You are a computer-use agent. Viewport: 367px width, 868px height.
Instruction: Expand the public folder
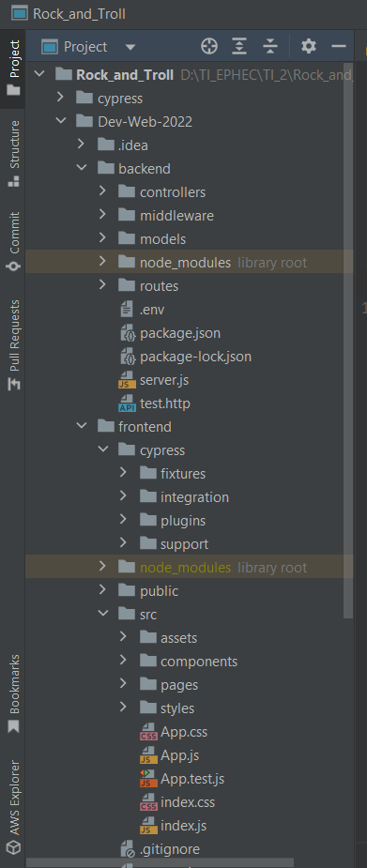(102, 590)
